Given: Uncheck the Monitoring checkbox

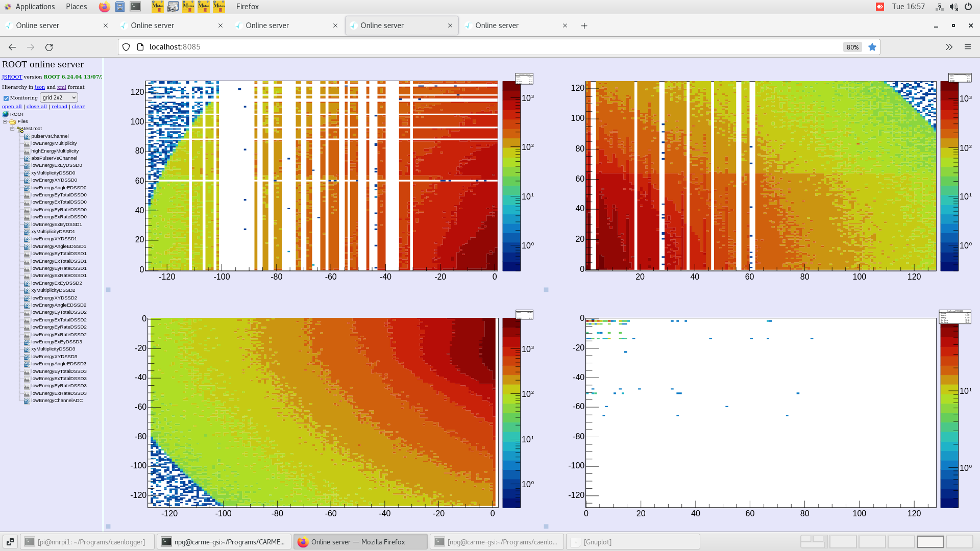Looking at the screenshot, I should [6, 97].
